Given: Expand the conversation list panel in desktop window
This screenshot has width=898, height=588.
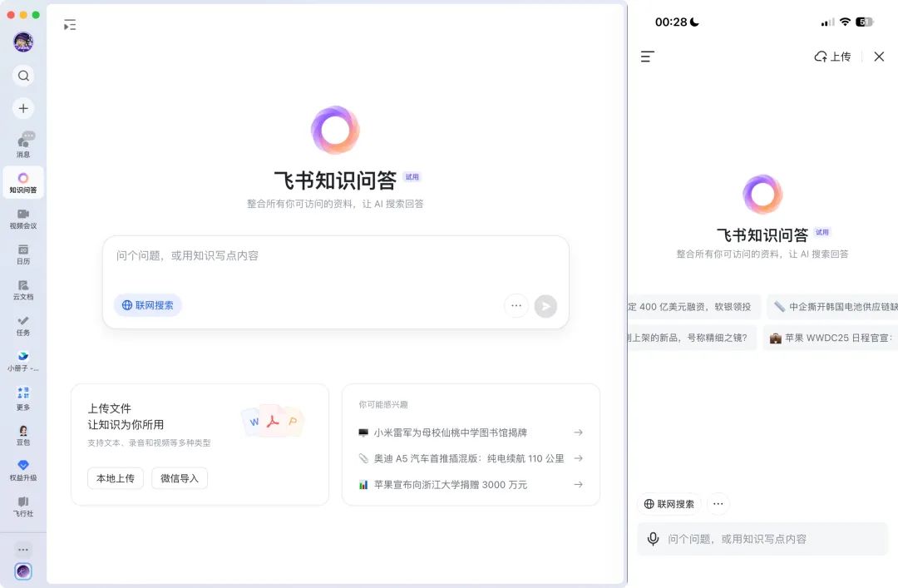Looking at the screenshot, I should coord(70,25).
